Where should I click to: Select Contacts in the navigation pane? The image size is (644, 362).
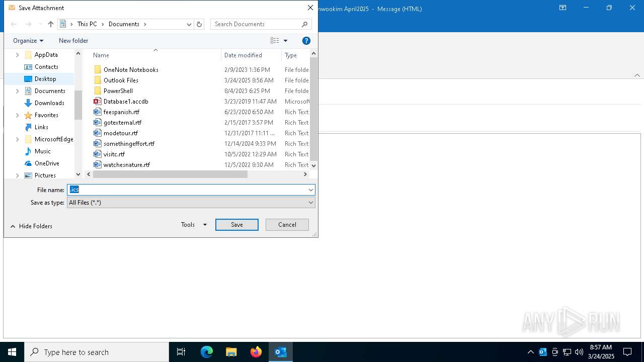pos(46,67)
